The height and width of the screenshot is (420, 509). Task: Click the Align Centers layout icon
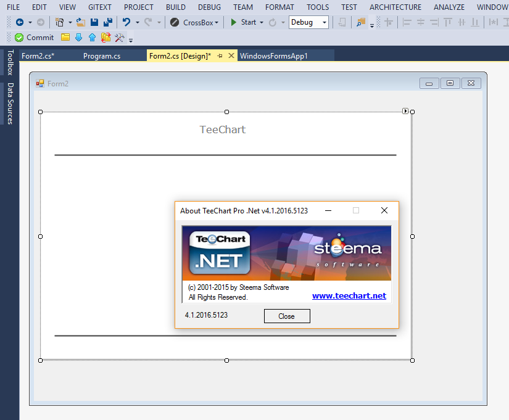pos(421,22)
